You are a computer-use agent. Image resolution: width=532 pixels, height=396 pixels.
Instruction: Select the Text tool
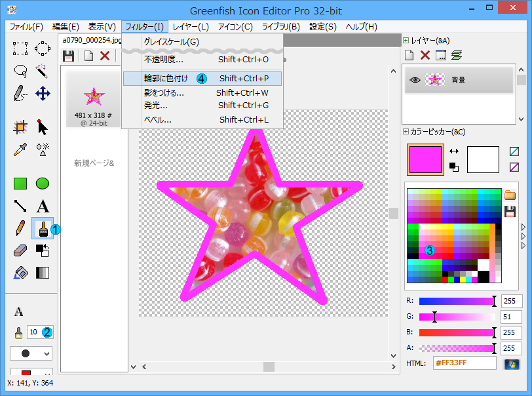coord(43,206)
